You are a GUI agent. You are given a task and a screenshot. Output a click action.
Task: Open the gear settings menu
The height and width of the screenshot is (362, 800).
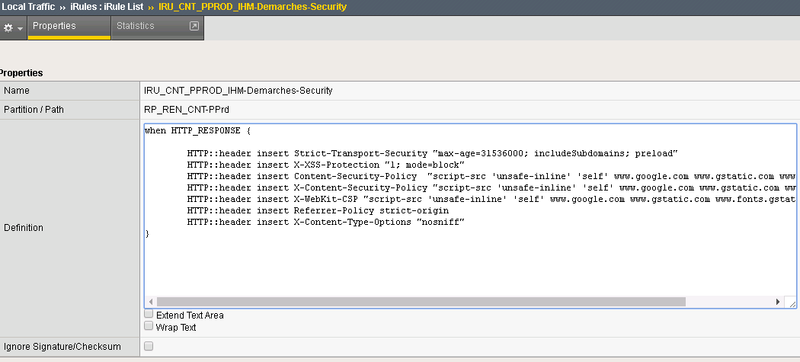pyautogui.click(x=8, y=28)
